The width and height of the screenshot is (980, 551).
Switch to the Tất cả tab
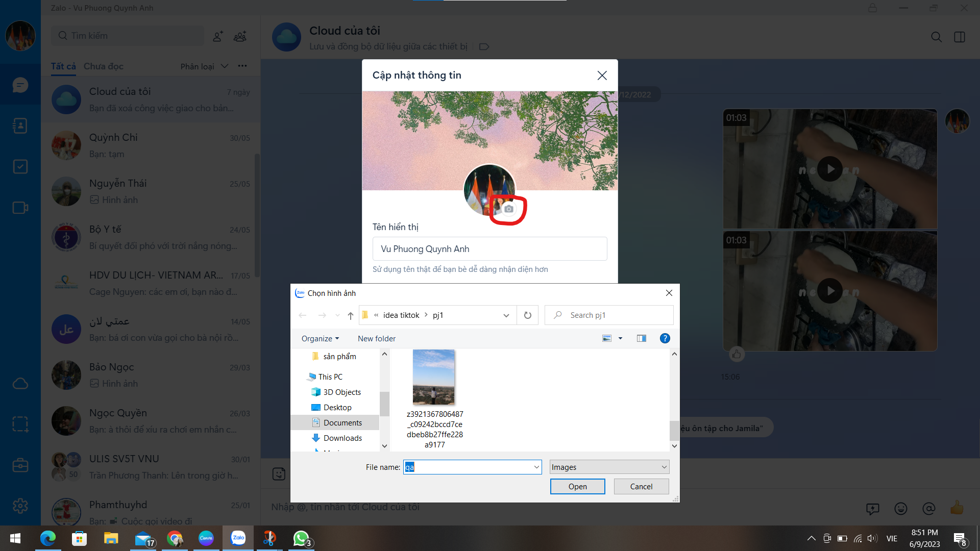tap(63, 66)
